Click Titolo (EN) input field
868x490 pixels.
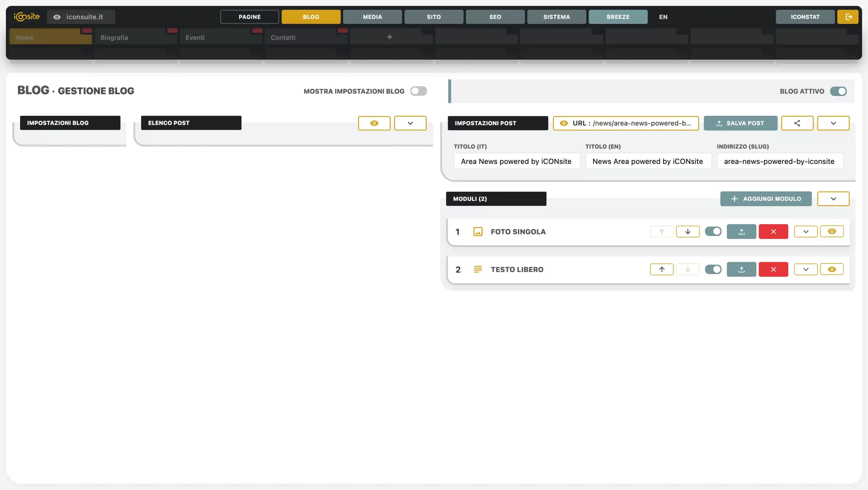tap(648, 161)
